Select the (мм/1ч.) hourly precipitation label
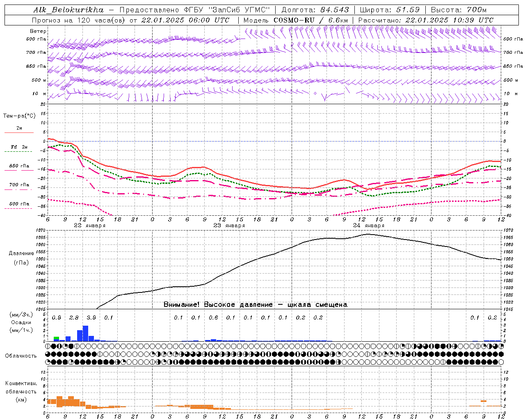This screenshot has height=420, width=525. pyautogui.click(x=21, y=330)
